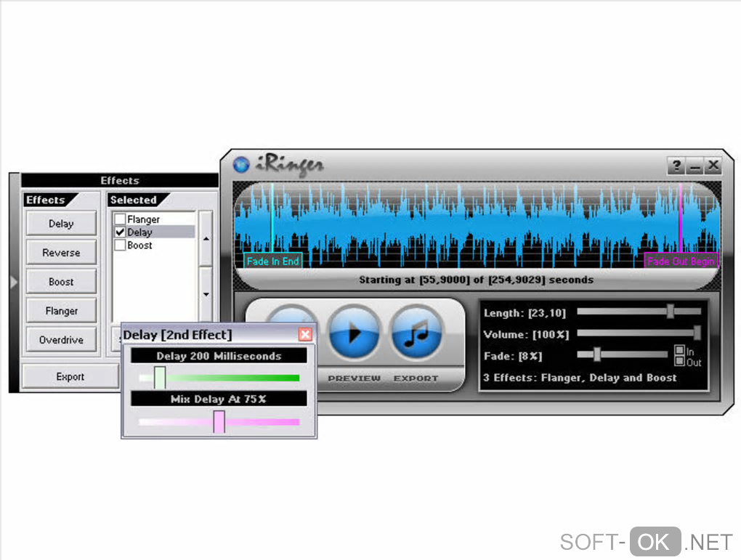Click the iRinger globe logo icon
Screen dimensions: 741x560
[x=241, y=164]
